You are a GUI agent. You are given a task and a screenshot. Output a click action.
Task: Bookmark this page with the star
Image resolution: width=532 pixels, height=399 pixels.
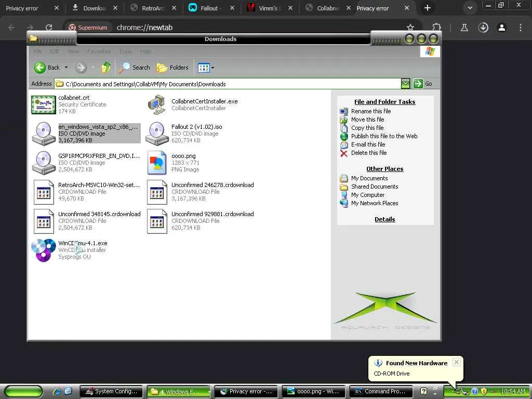410,28
